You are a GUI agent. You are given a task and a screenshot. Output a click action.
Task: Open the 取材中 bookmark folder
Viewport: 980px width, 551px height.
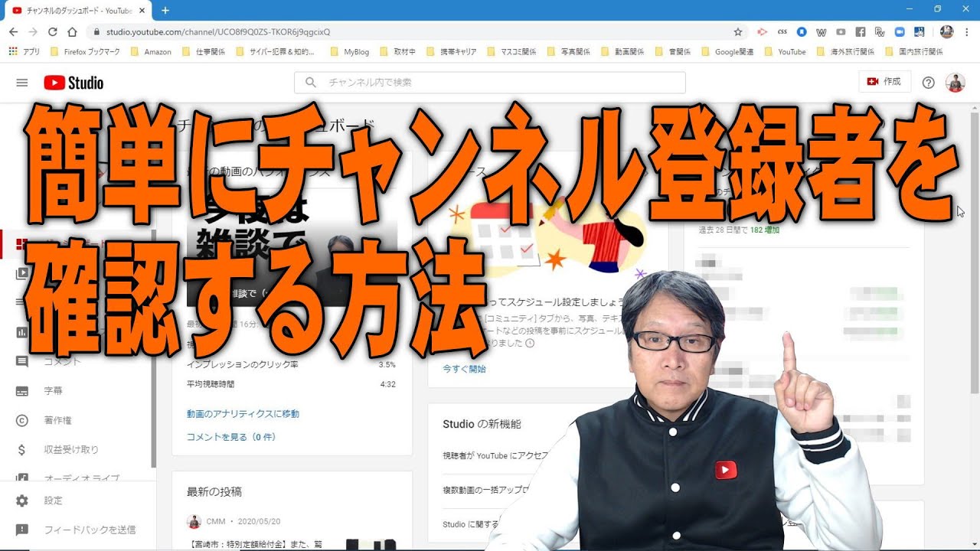tap(398, 52)
